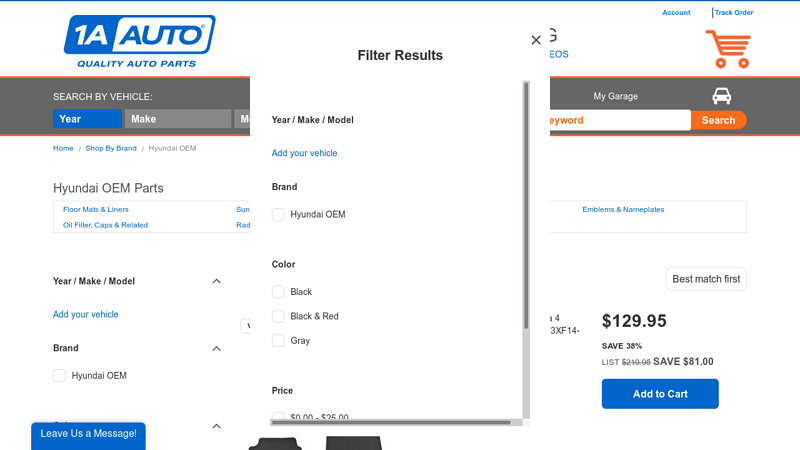Image resolution: width=800 pixels, height=450 pixels.
Task: Enable the Black & Red color filter
Action: 278,316
